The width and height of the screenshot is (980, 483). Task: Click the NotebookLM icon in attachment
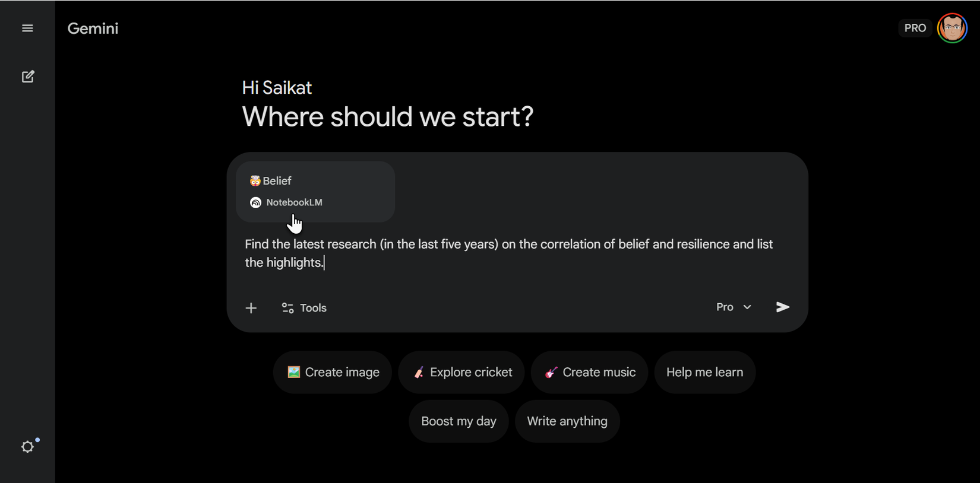[256, 203]
